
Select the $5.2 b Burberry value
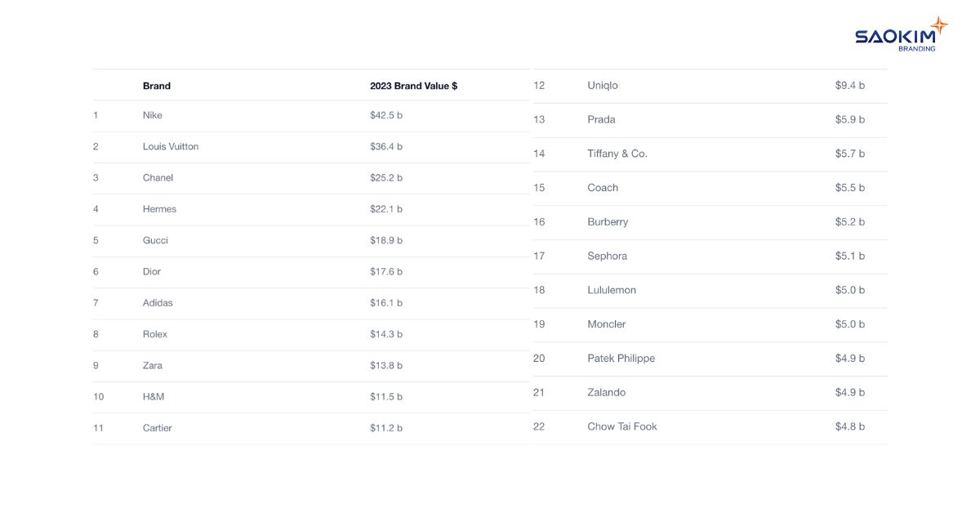click(x=850, y=222)
